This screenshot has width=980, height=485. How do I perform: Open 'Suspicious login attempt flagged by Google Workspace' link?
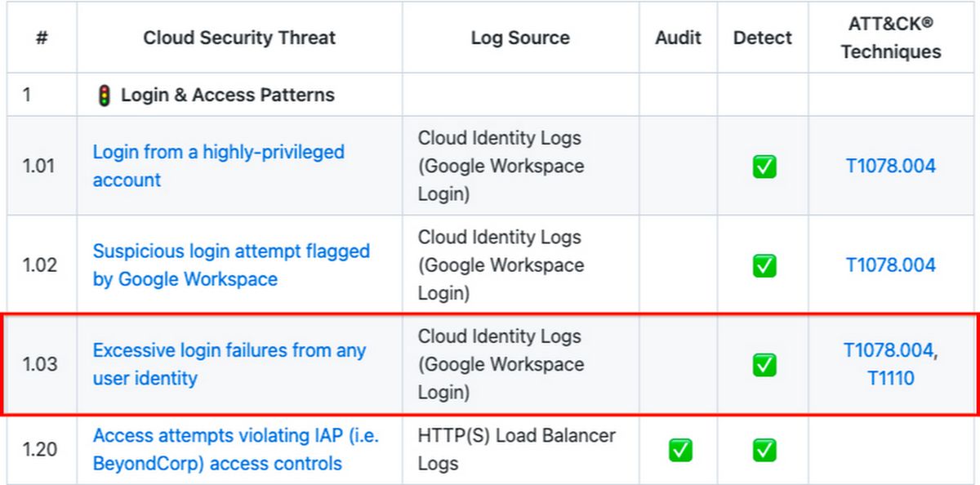[x=231, y=265]
